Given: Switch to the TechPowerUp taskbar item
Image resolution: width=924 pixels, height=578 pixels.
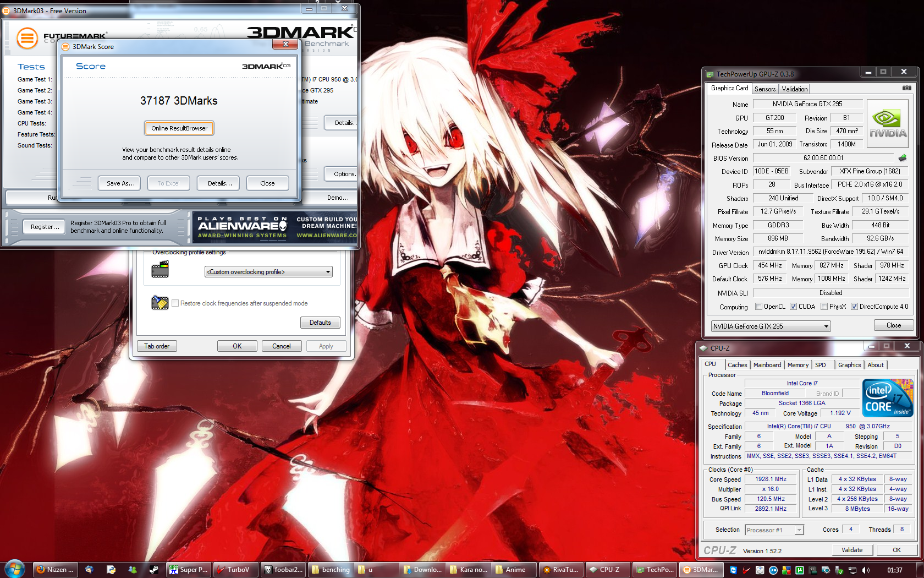Looking at the screenshot, I should coord(654,570).
